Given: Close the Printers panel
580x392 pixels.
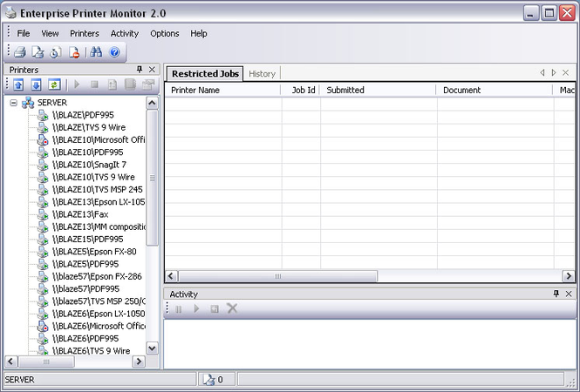Looking at the screenshot, I should [x=152, y=70].
